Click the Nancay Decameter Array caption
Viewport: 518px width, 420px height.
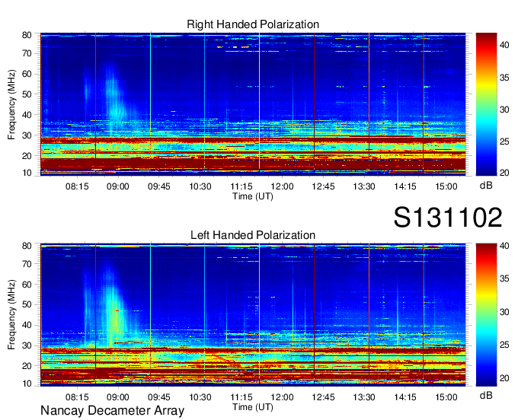112,411
